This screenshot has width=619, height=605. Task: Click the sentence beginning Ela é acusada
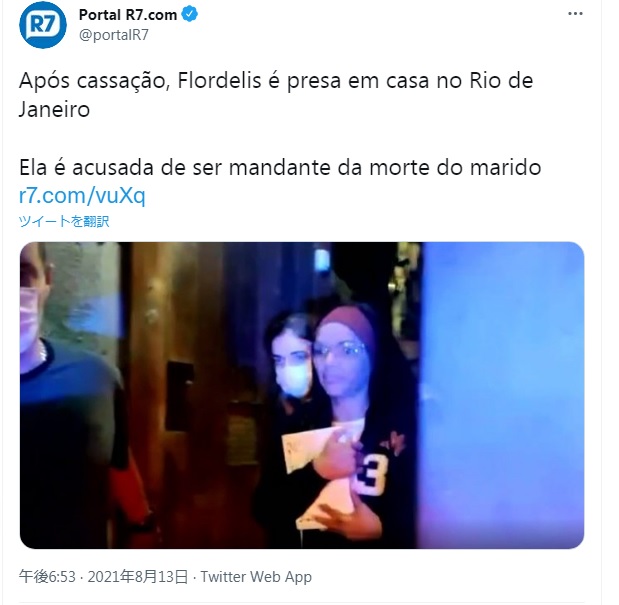280,167
